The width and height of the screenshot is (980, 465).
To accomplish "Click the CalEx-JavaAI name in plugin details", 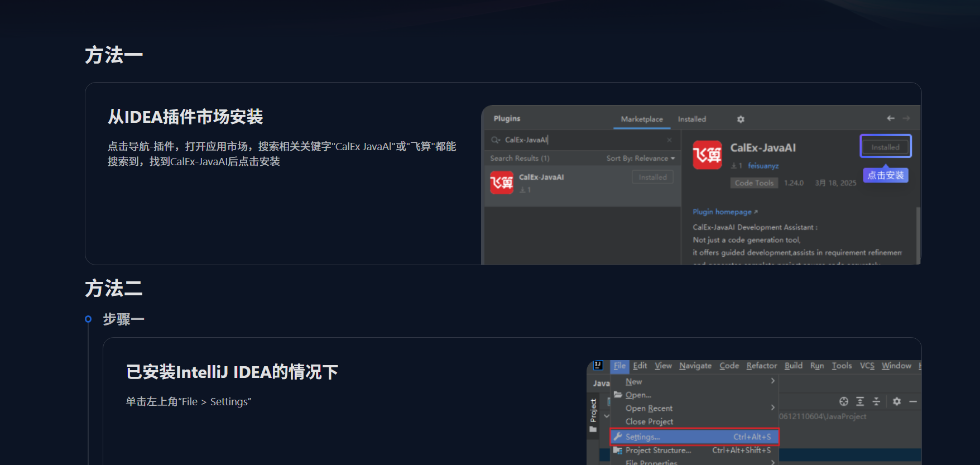I will click(763, 148).
